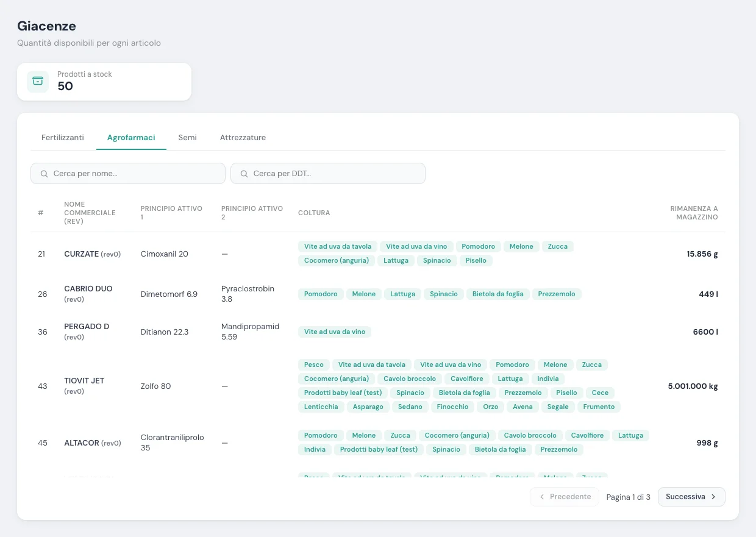
Task: Click the 'Coltura' column header
Action: (x=314, y=213)
